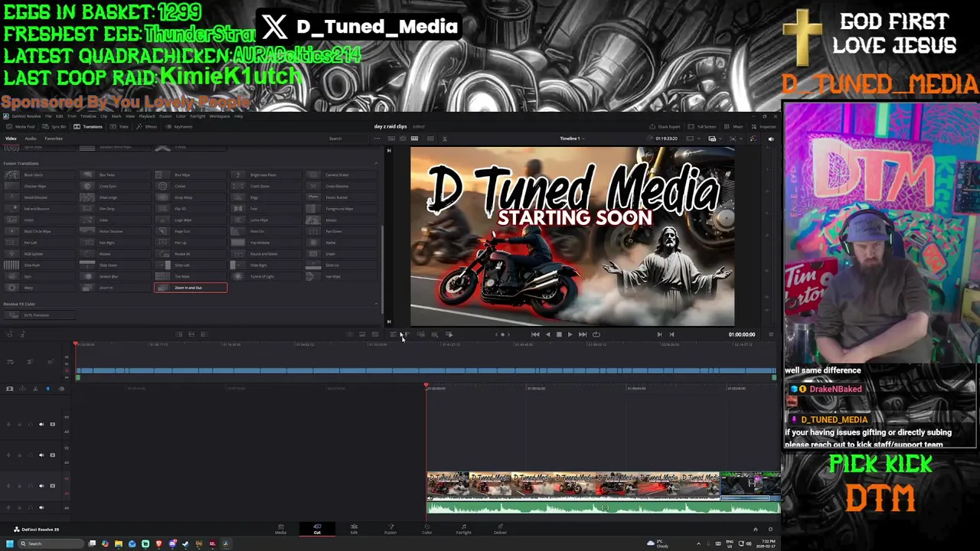Click the stop button in transport

coord(558,334)
